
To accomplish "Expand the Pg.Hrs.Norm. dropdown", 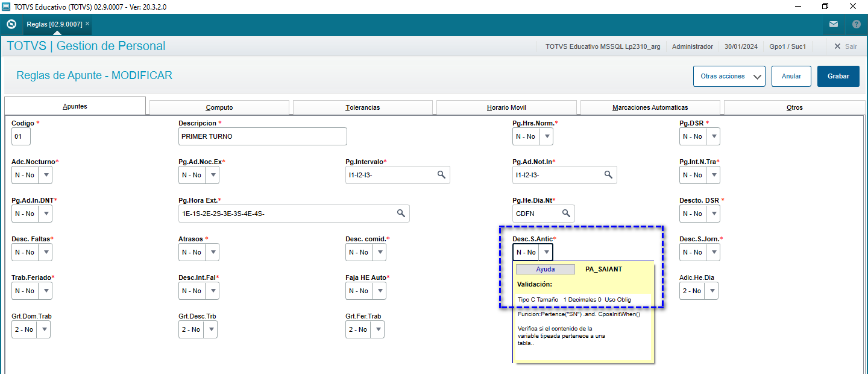I will [x=546, y=136].
